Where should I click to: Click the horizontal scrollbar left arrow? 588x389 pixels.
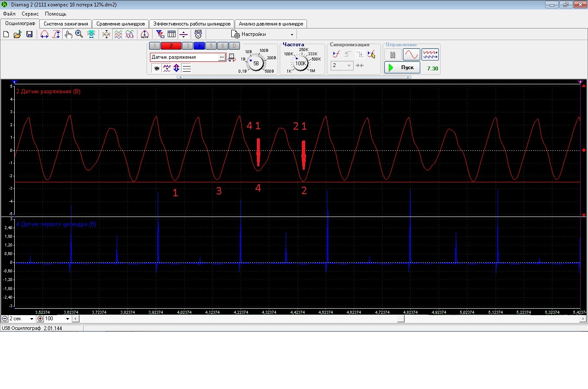pyautogui.click(x=76, y=319)
